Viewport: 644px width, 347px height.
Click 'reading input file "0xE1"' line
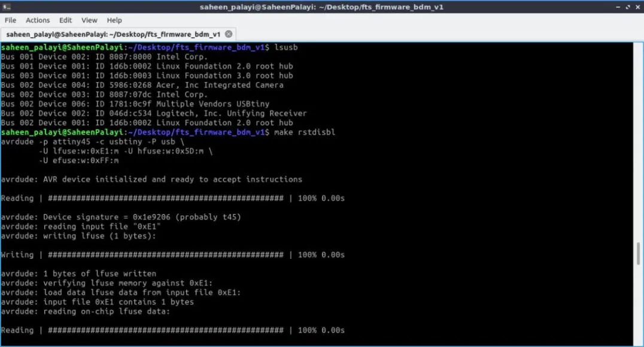point(81,227)
